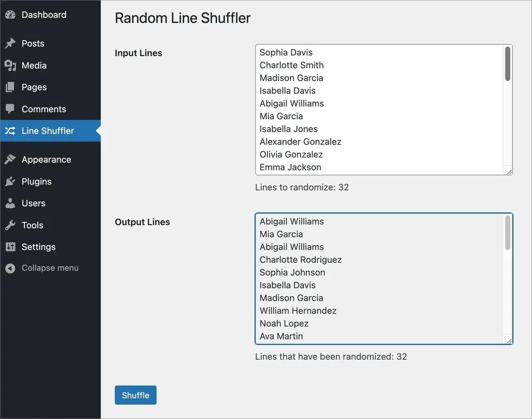The image size is (532, 419).
Task: Click the Media library icon
Action: coord(10,65)
